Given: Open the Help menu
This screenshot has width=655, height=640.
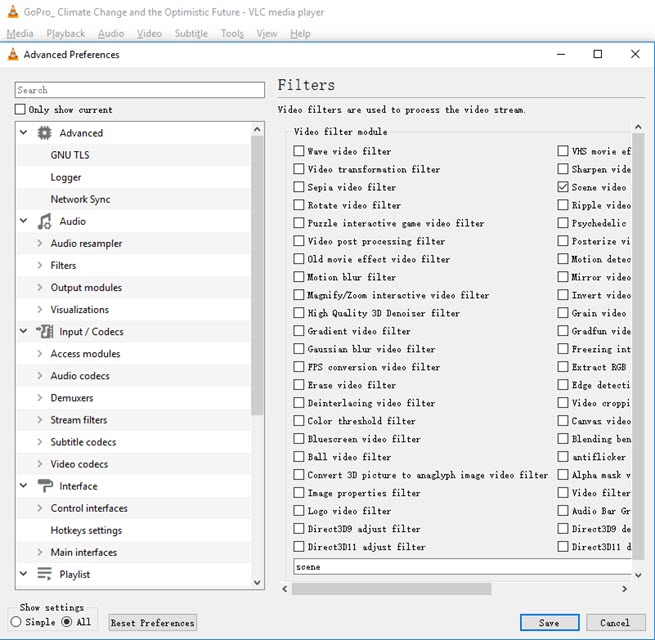Looking at the screenshot, I should (x=300, y=33).
